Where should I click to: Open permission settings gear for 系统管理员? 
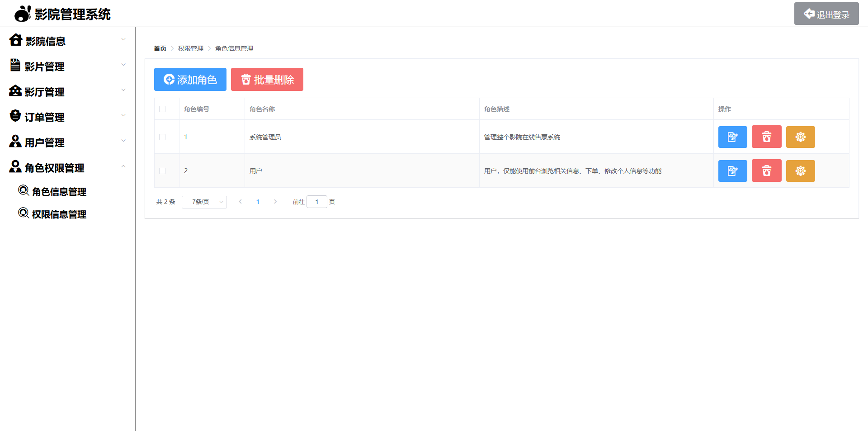pyautogui.click(x=800, y=137)
